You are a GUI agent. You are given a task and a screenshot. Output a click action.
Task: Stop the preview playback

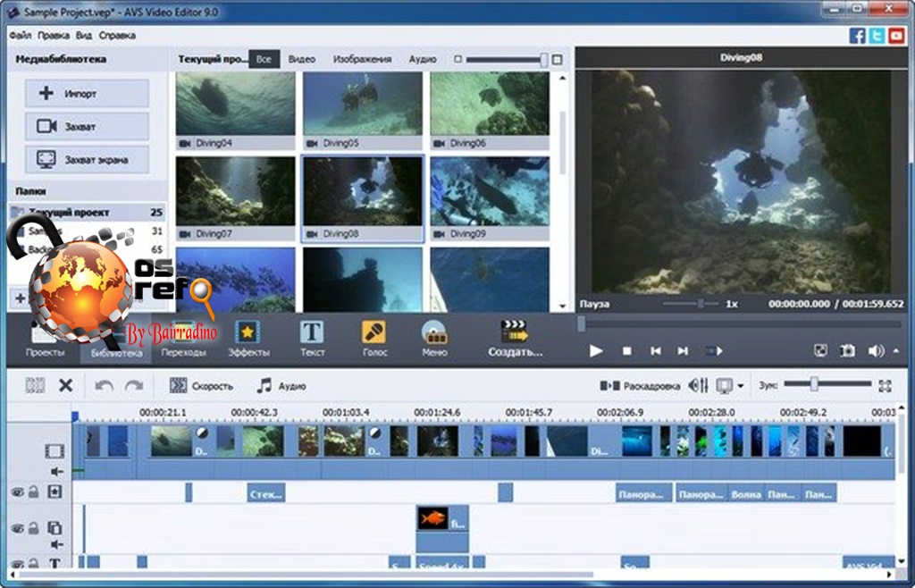point(626,350)
